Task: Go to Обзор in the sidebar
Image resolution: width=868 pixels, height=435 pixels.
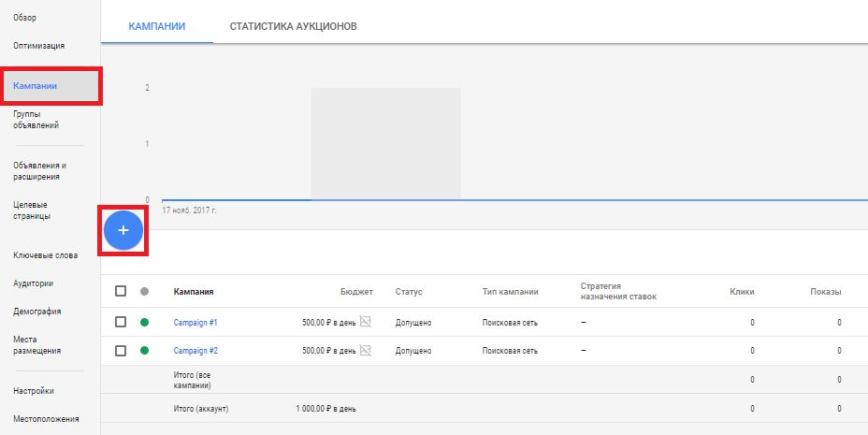Action: [26, 17]
